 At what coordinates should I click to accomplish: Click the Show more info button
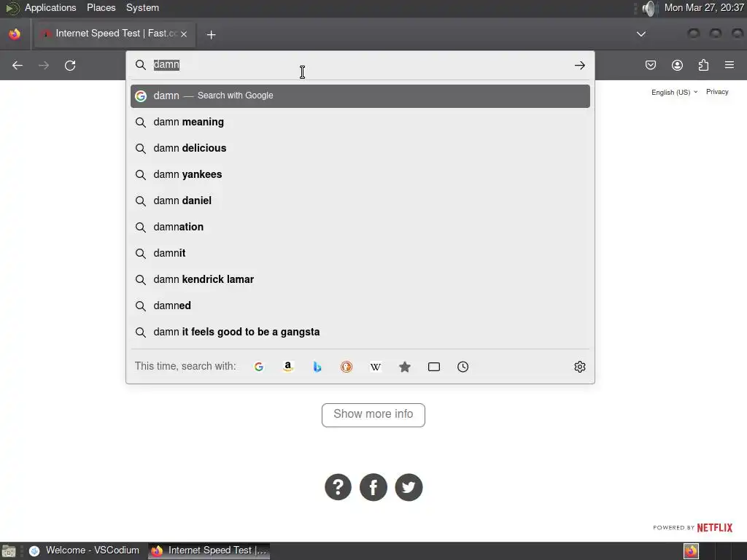(x=373, y=415)
